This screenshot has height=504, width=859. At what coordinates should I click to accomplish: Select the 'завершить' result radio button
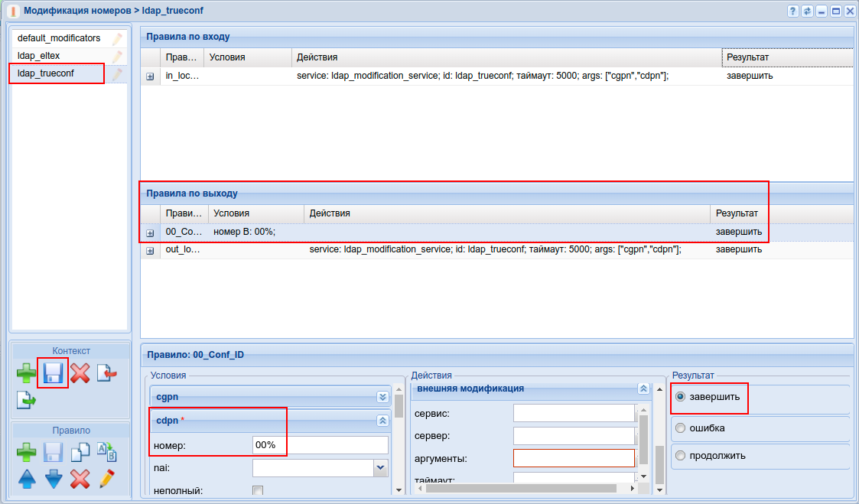680,397
